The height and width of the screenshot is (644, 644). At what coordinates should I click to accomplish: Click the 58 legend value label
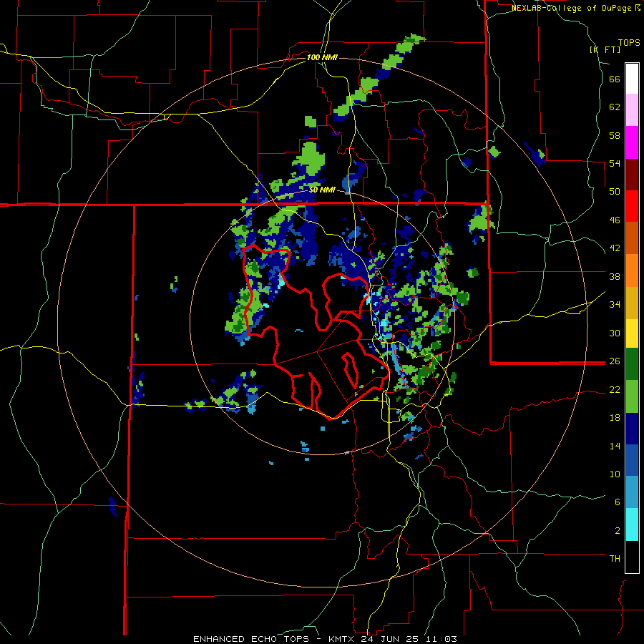(615, 135)
